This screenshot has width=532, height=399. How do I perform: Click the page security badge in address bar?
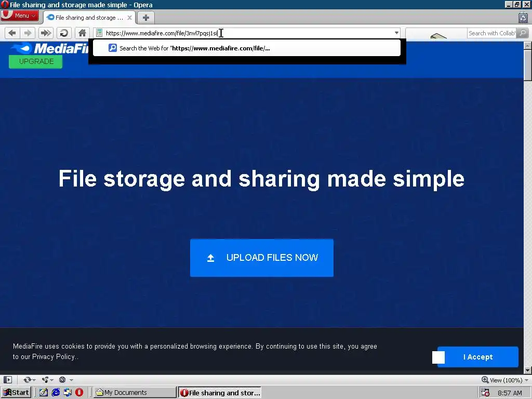[x=99, y=33]
